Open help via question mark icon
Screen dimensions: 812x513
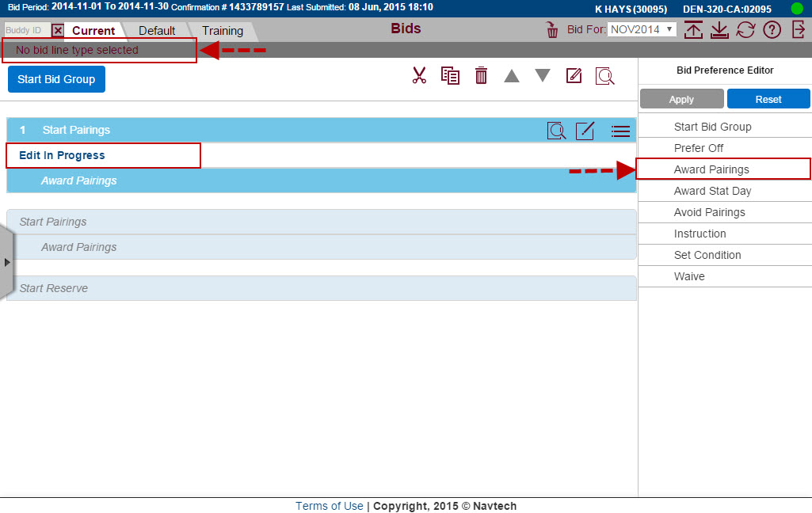[x=772, y=30]
